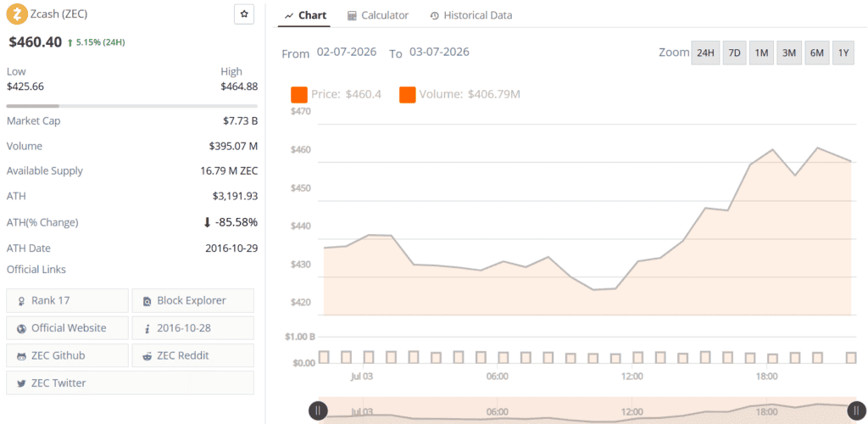Click the To date field 03-07-2026
The width and height of the screenshot is (868, 424).
[x=440, y=52]
